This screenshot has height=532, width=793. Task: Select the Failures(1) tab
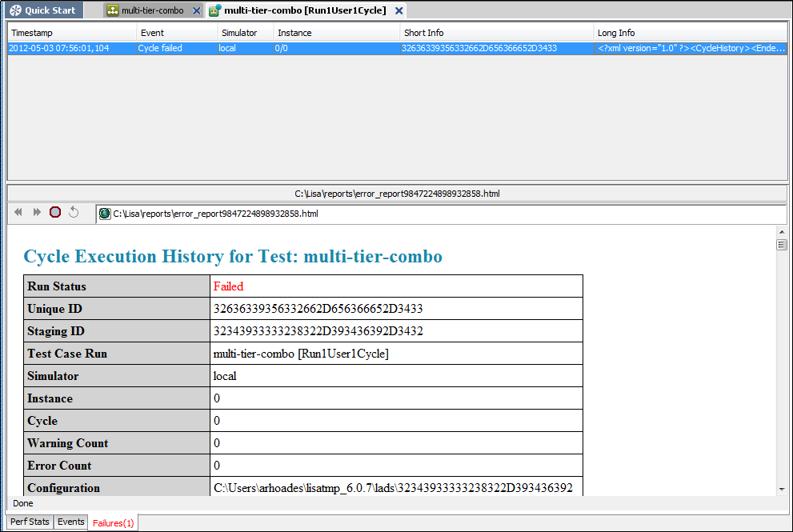click(x=113, y=522)
